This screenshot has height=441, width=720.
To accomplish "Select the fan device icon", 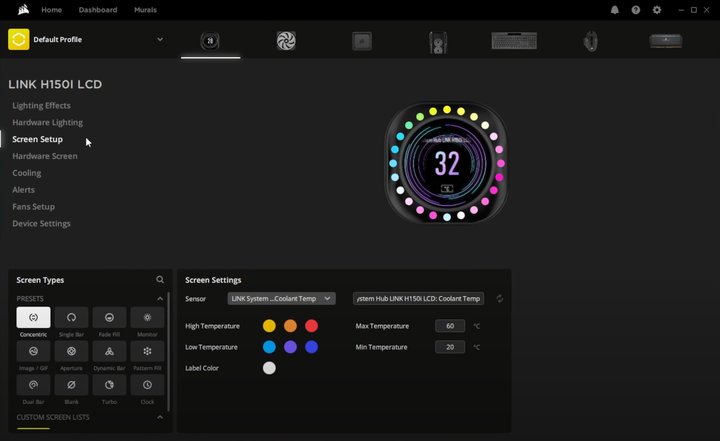I will click(287, 41).
